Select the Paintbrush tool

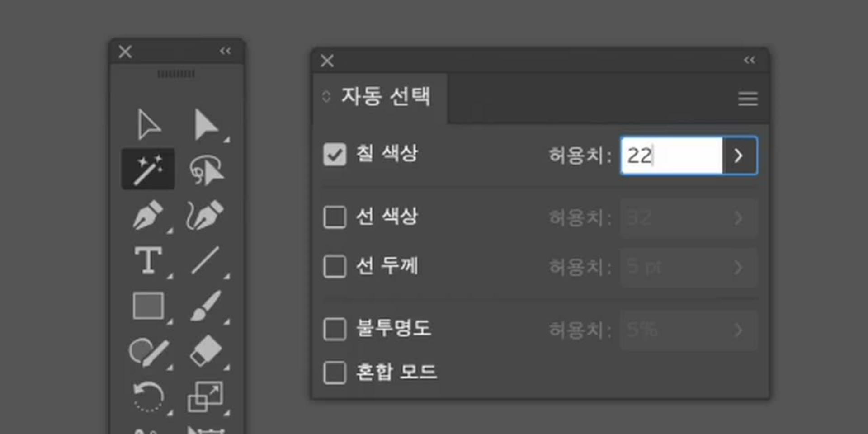(x=206, y=306)
